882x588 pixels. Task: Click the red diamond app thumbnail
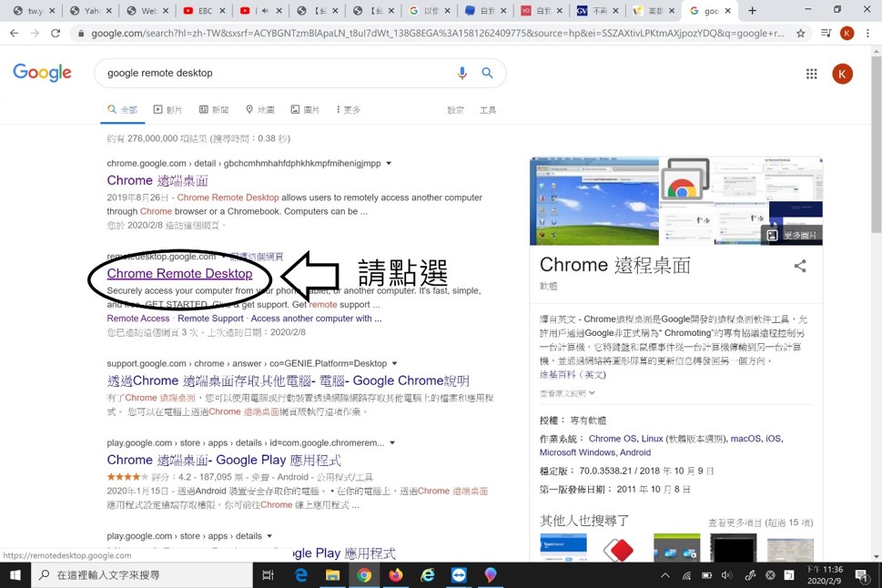(x=618, y=548)
